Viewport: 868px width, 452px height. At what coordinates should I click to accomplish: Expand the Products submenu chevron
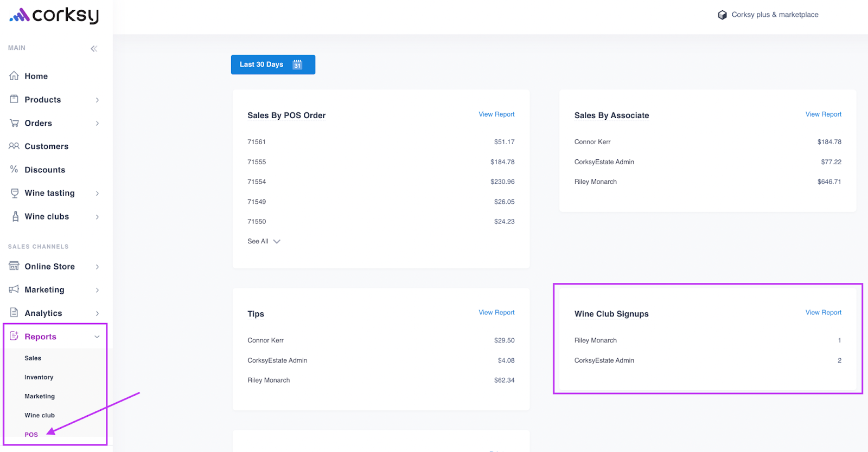tap(97, 100)
